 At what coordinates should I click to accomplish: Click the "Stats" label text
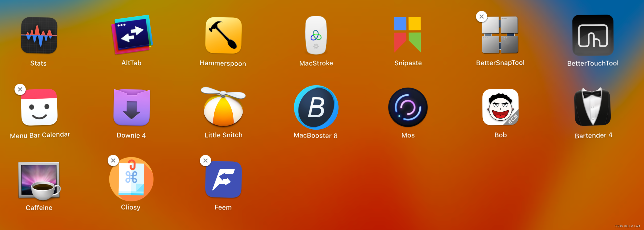[x=38, y=63]
